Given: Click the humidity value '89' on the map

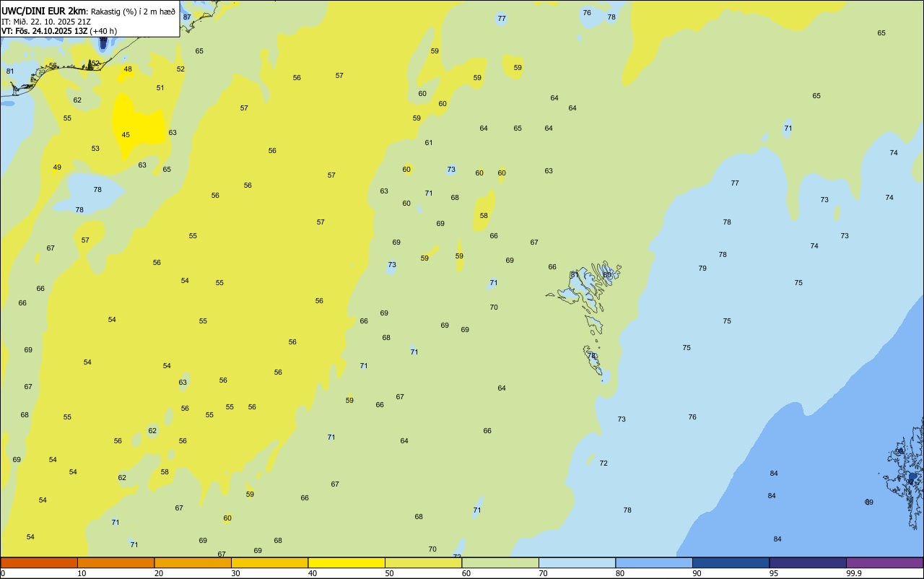Looking at the screenshot, I should click(869, 502).
